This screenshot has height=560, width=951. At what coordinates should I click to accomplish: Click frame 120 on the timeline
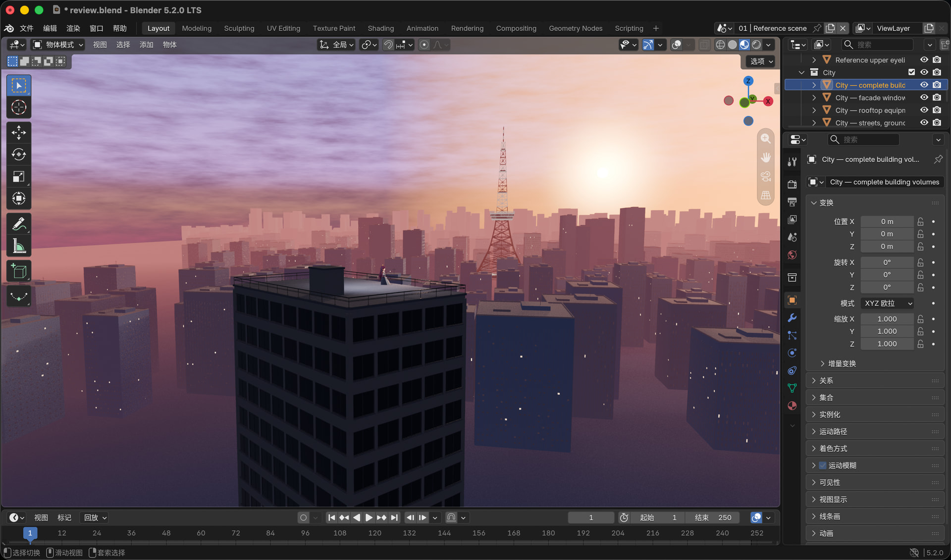(x=374, y=533)
